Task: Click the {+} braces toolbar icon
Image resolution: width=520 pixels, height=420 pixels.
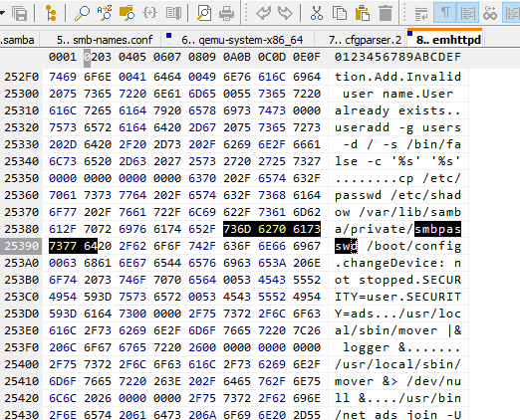Action: [x=149, y=13]
